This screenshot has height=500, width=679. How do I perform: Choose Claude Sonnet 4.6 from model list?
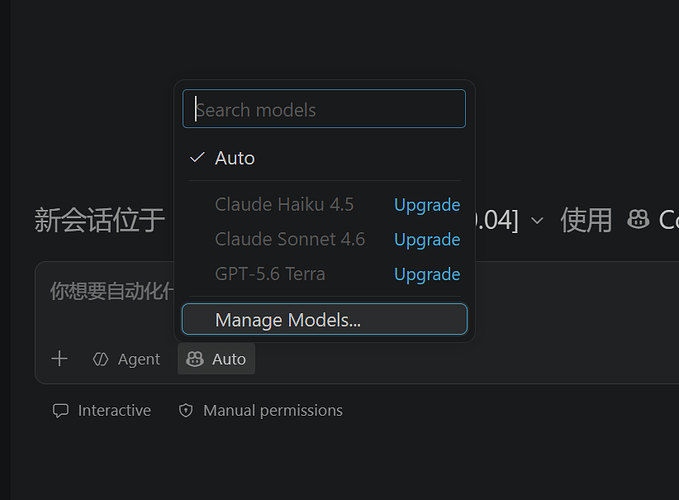[x=290, y=239]
